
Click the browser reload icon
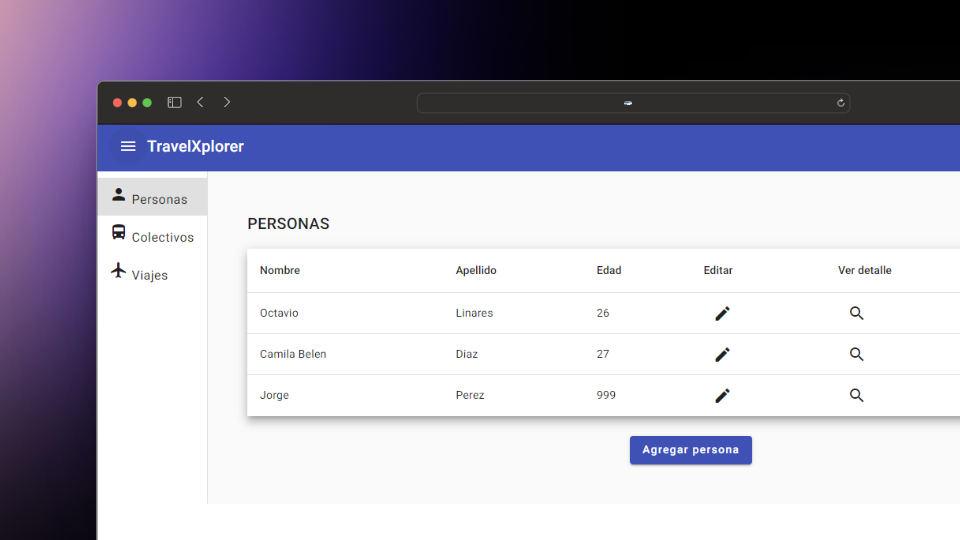(x=840, y=103)
